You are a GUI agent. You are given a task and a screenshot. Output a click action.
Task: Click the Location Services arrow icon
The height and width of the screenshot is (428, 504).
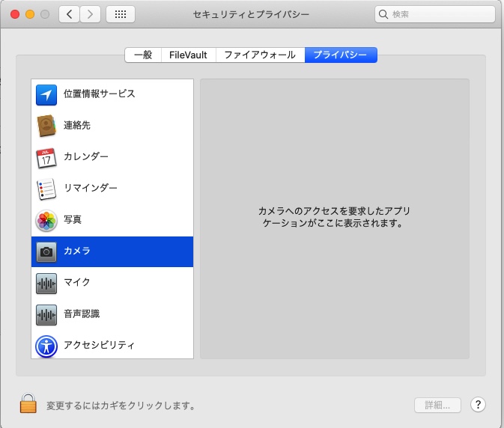pyautogui.click(x=46, y=94)
